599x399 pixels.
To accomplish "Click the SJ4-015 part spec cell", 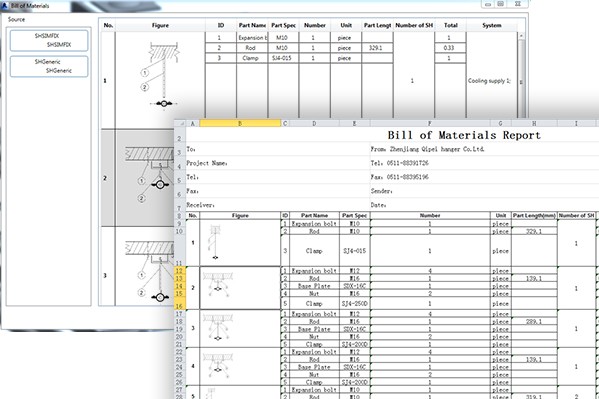I will click(282, 58).
